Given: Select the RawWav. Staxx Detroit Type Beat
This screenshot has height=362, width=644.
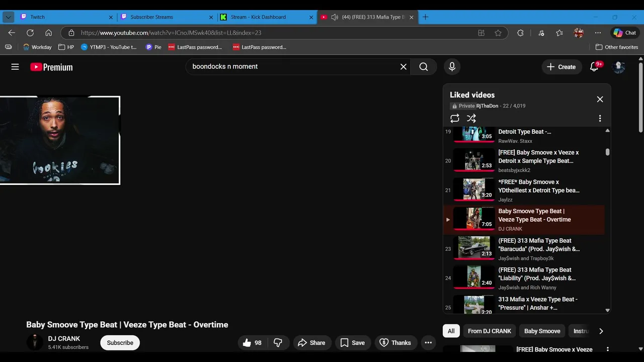Looking at the screenshot, I should pos(524,136).
